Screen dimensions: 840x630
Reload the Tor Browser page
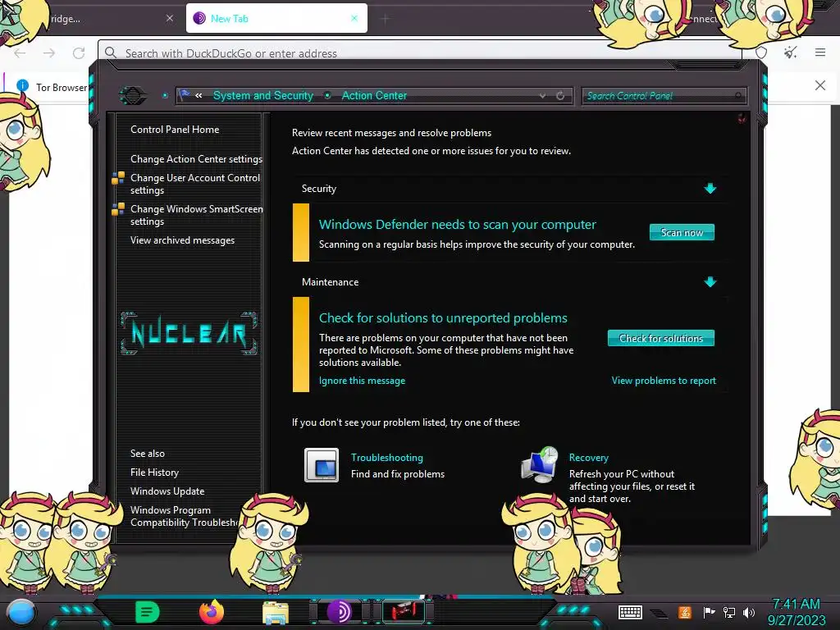[79, 52]
